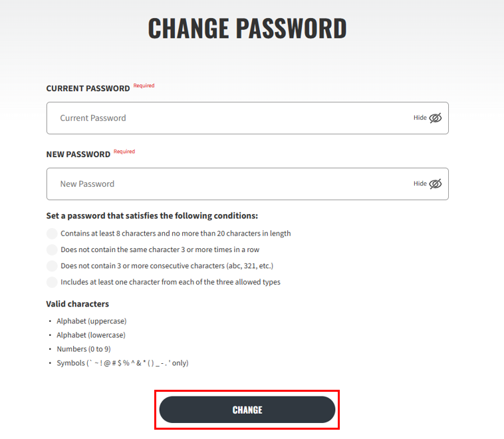Image resolution: width=504 pixels, height=439 pixels.
Task: Click the CURRENT PASSWORD field label
Action: tap(88, 88)
